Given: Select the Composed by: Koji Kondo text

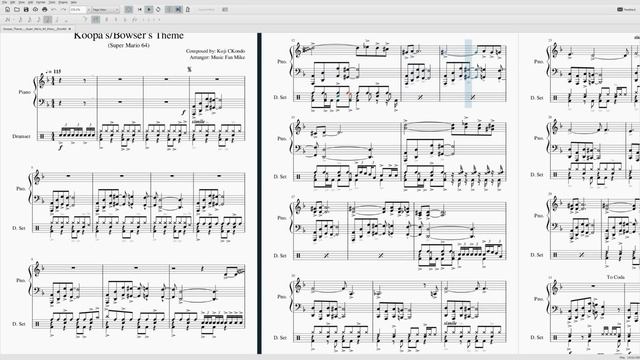Looking at the screenshot, I should point(215,51).
